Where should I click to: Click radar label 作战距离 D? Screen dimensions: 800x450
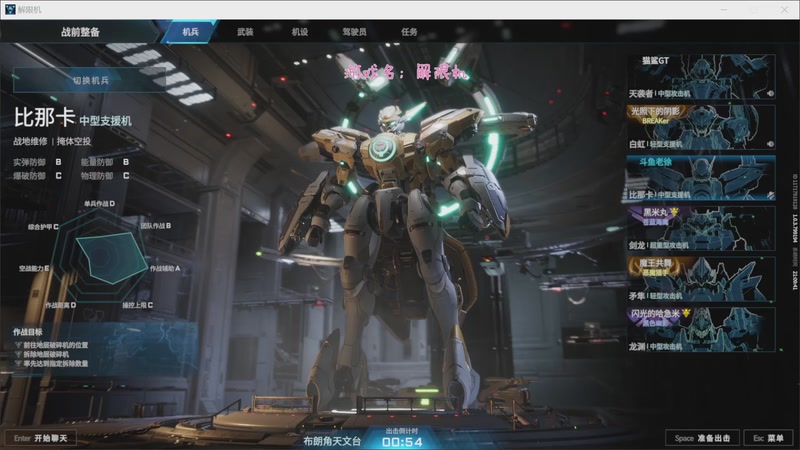coord(60,305)
